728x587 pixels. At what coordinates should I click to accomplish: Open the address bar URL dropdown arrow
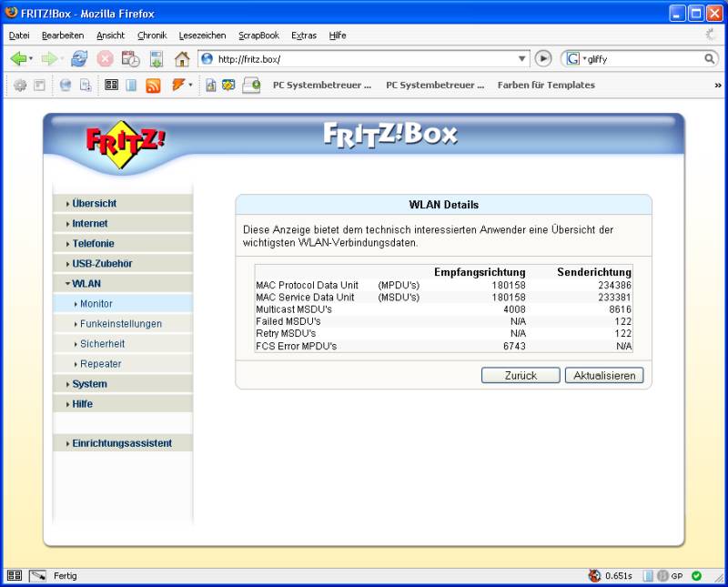pyautogui.click(x=521, y=59)
